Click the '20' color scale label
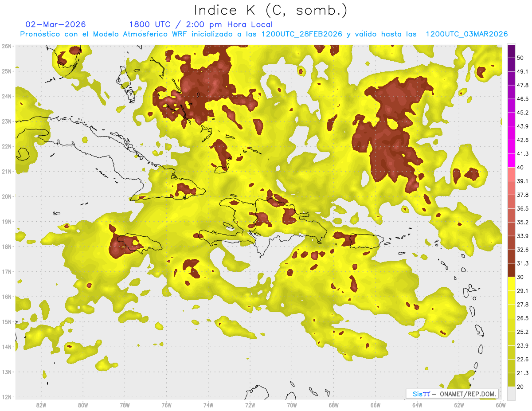The height and width of the screenshot is (411, 532). (x=520, y=387)
